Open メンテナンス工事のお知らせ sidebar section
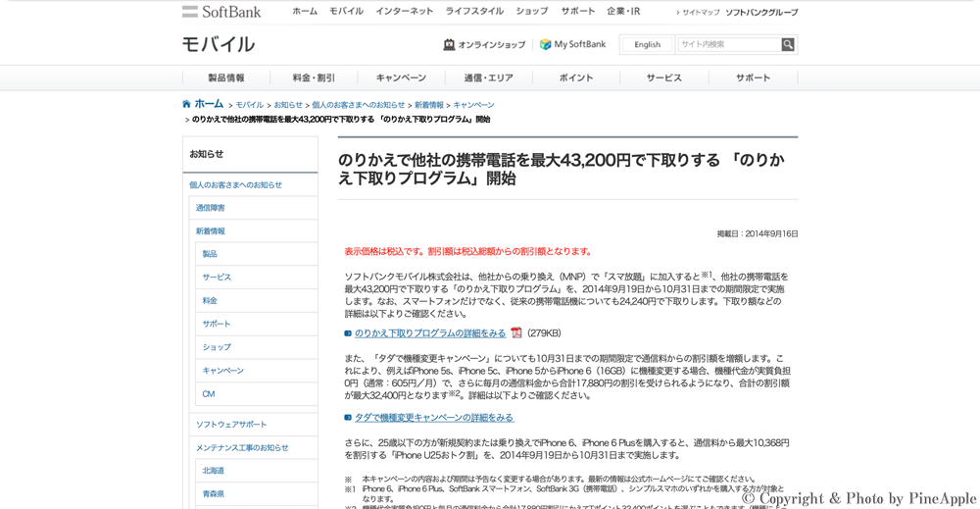The image size is (980, 509). [x=242, y=448]
